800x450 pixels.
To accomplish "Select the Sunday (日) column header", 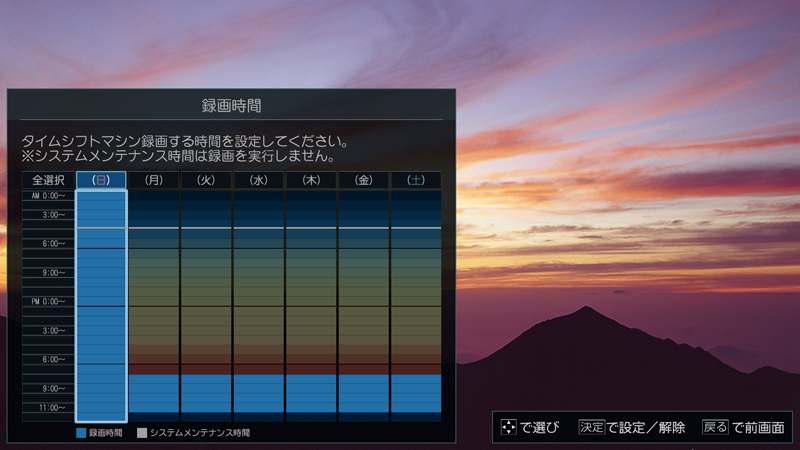I will [x=101, y=180].
